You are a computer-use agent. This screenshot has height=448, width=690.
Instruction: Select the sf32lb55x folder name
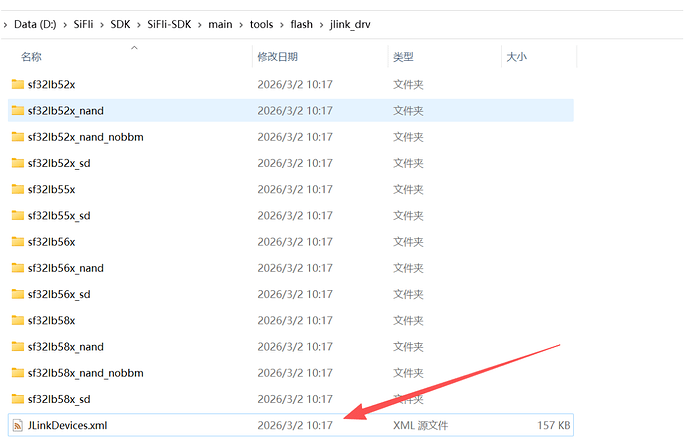(51, 190)
